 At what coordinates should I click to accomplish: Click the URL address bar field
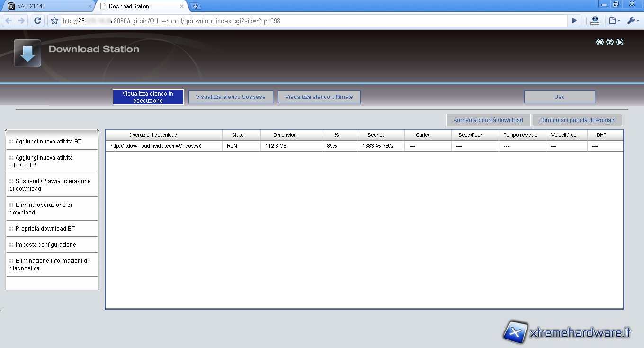(x=313, y=21)
